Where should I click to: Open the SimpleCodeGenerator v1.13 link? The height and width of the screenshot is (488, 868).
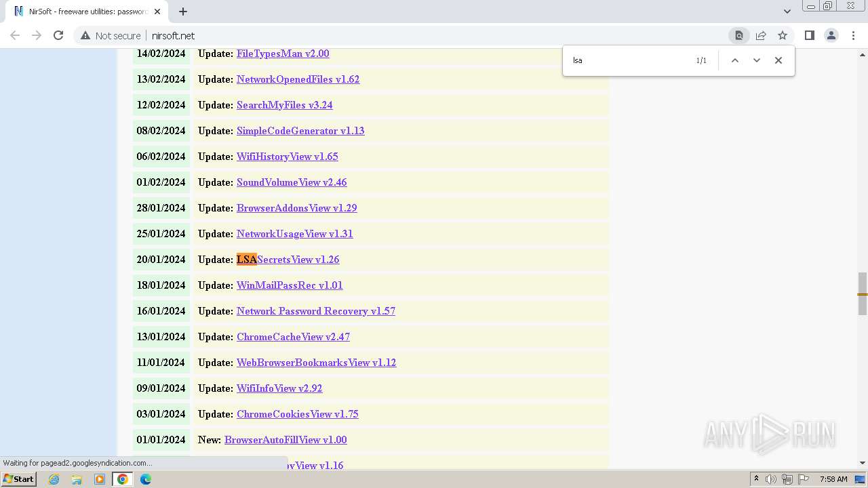pos(300,131)
